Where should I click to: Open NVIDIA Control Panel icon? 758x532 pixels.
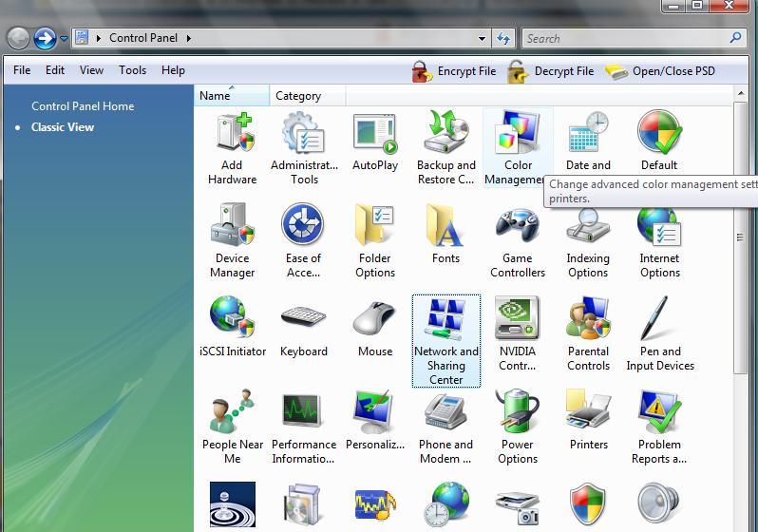click(x=518, y=333)
